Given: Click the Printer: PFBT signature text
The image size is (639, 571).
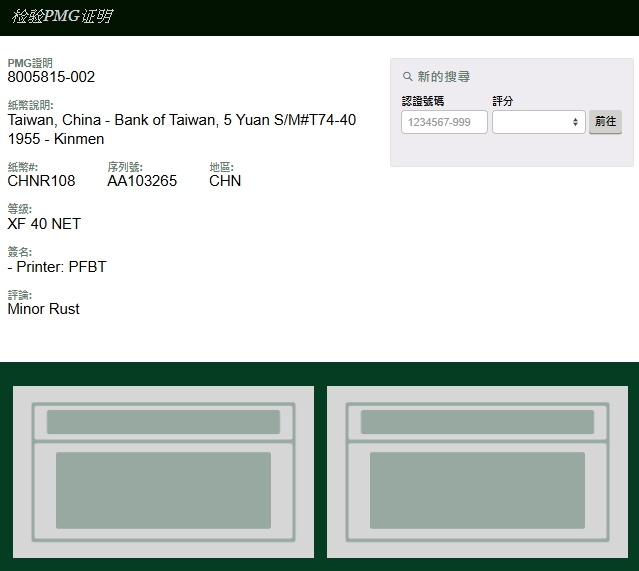Looking at the screenshot, I should 57,267.
